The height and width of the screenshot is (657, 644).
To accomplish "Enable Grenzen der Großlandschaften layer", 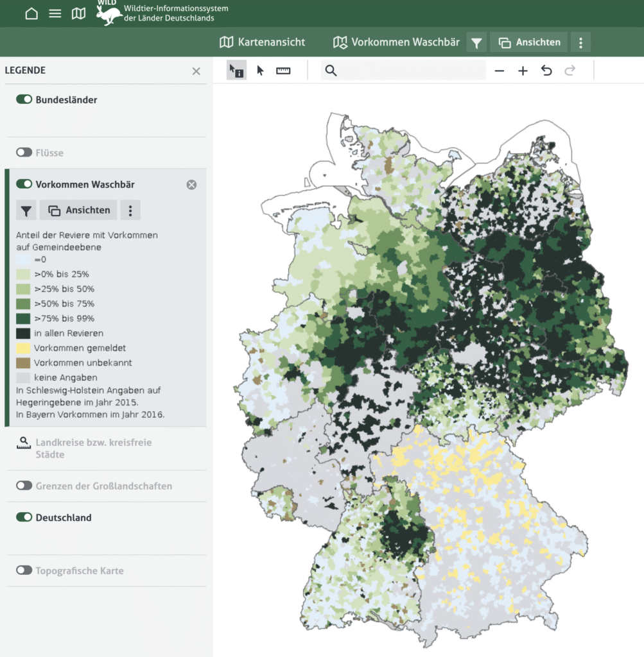I will pos(24,486).
